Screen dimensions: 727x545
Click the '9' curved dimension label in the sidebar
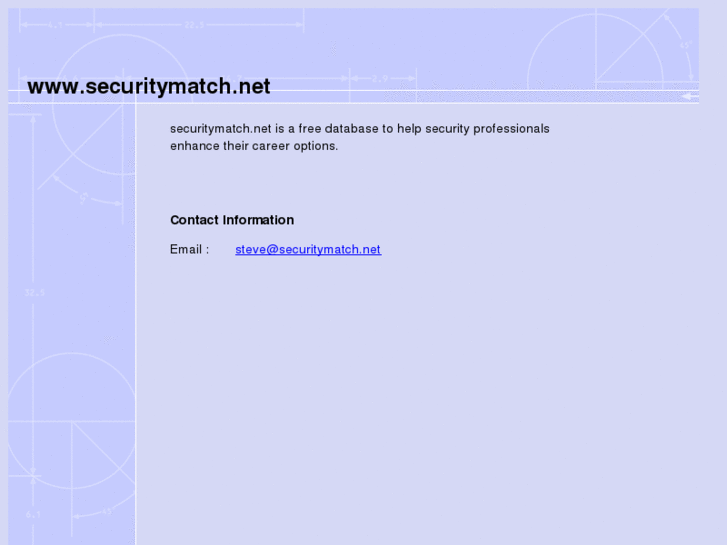click(83, 197)
